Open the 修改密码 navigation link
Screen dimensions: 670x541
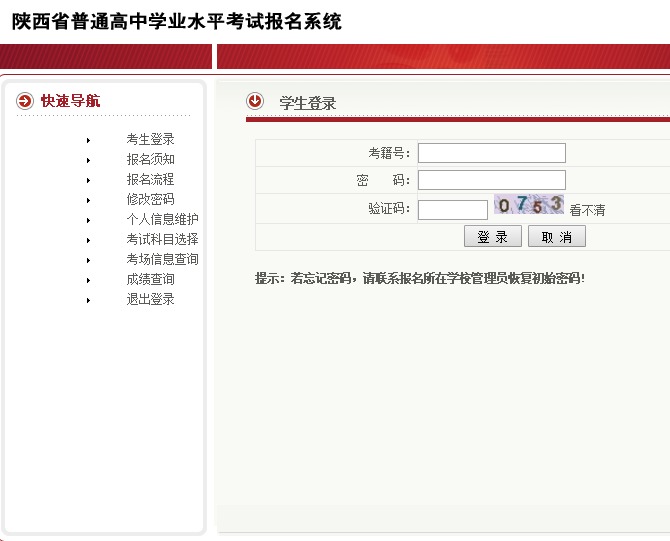[x=150, y=200]
